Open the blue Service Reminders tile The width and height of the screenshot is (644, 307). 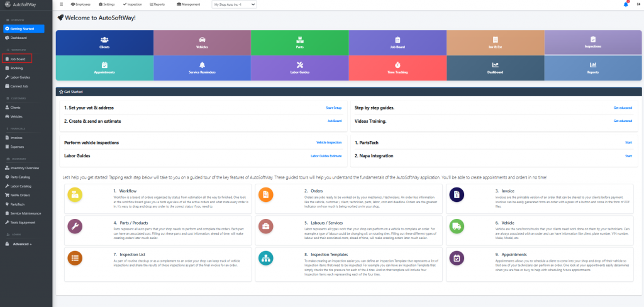click(x=202, y=67)
